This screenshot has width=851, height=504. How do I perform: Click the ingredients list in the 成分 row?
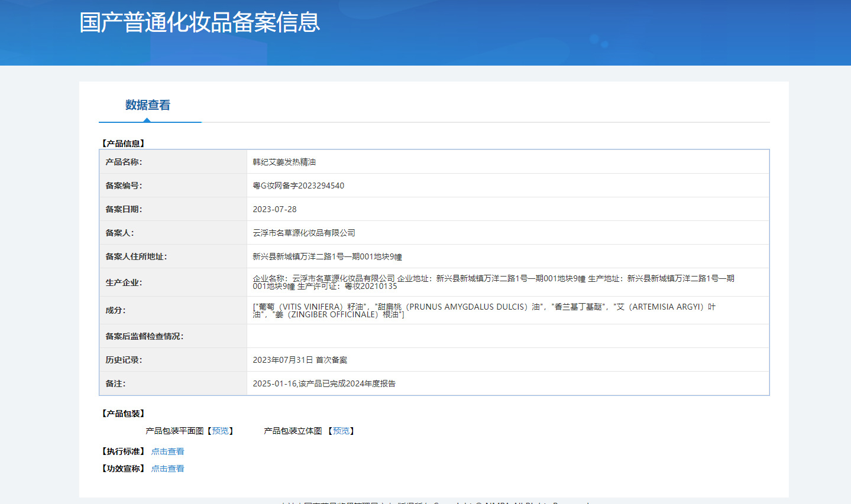484,310
